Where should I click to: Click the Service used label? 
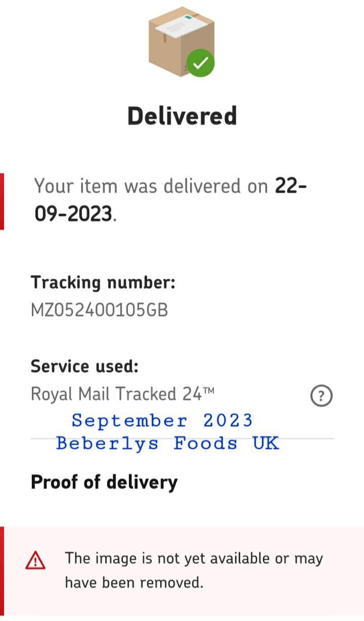[84, 366]
